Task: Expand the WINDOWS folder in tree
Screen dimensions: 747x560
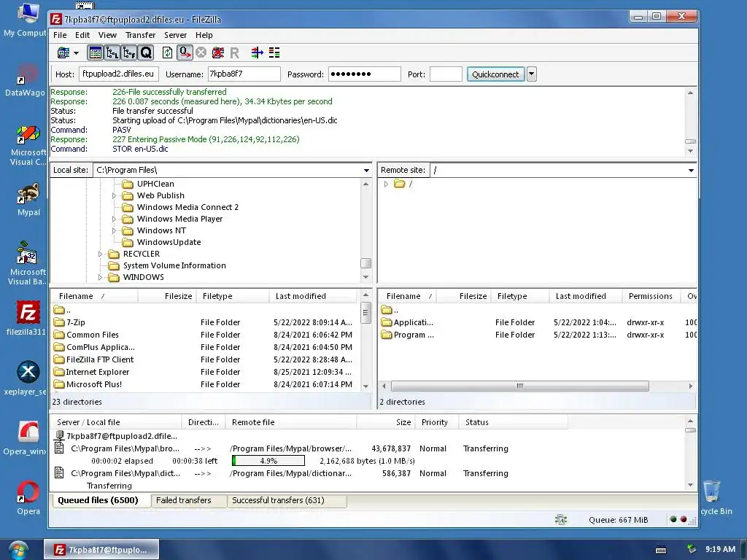Action: [x=100, y=277]
